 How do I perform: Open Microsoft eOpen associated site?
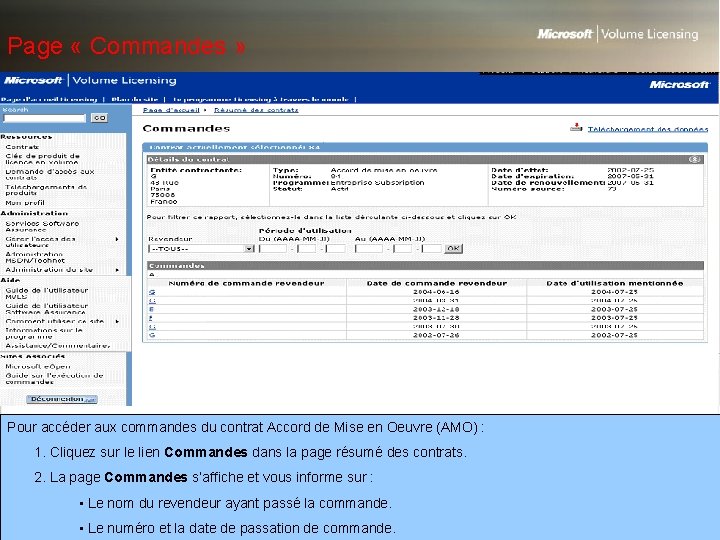(38, 366)
